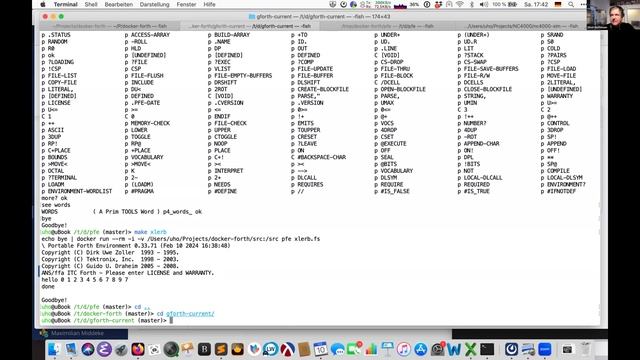Open the BBEdit 'B' dock icon
The height and width of the screenshot is (360, 640).
pyautogui.click(x=204, y=349)
